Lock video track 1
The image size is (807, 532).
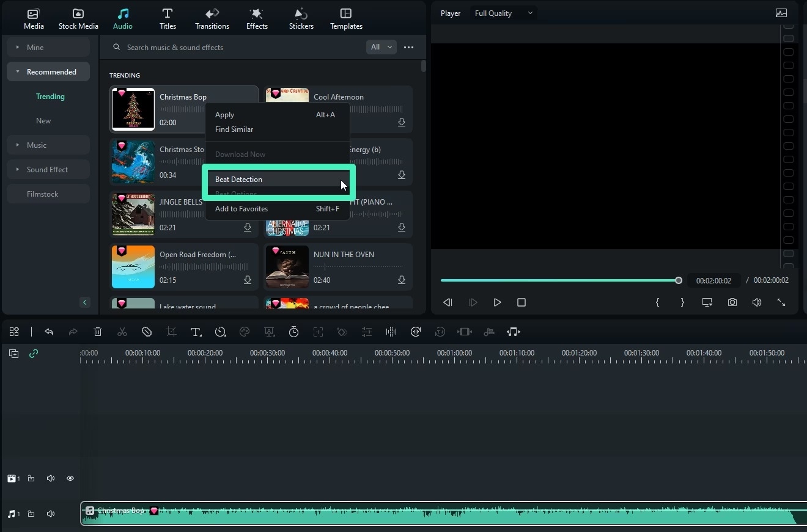tap(31, 478)
